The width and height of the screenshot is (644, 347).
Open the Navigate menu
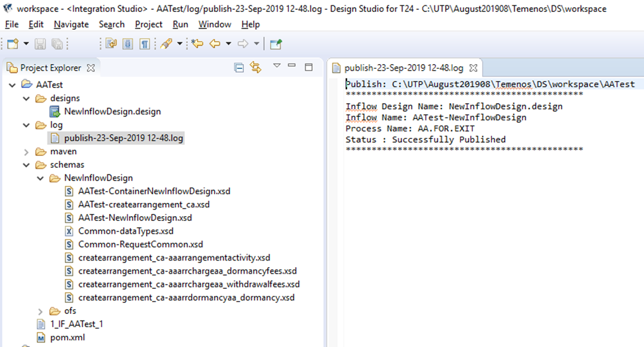tap(71, 24)
